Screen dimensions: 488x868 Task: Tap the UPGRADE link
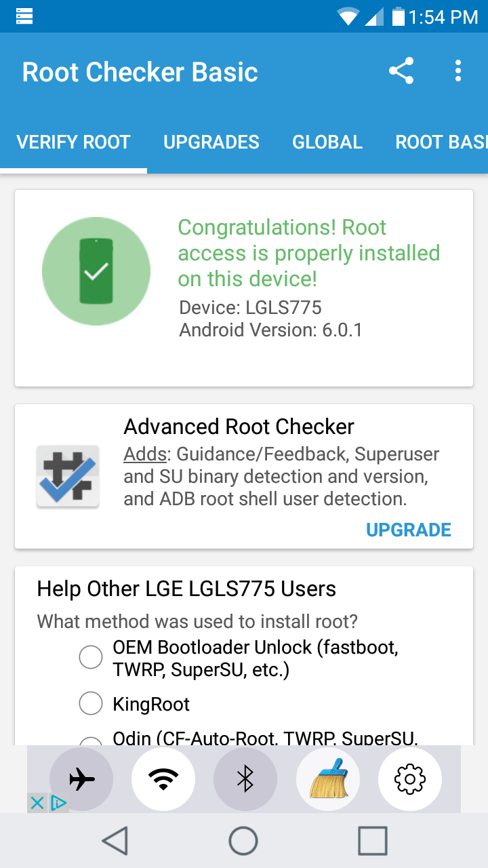tap(409, 530)
